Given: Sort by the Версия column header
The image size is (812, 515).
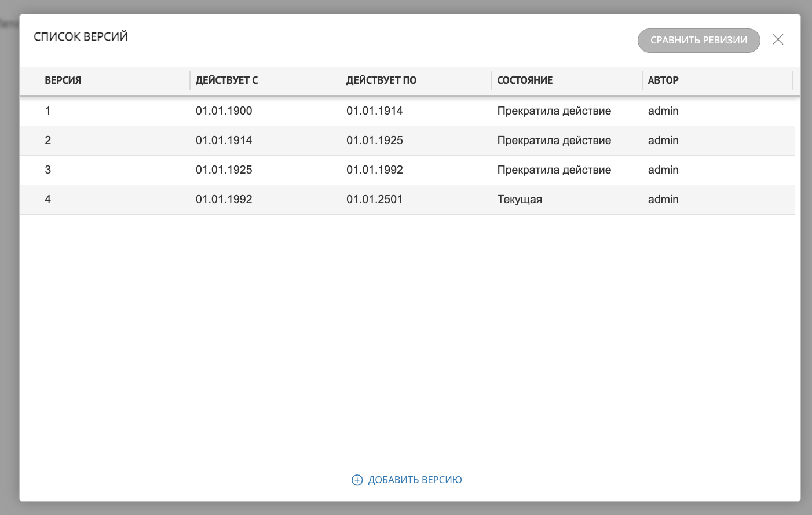Looking at the screenshot, I should point(63,80).
